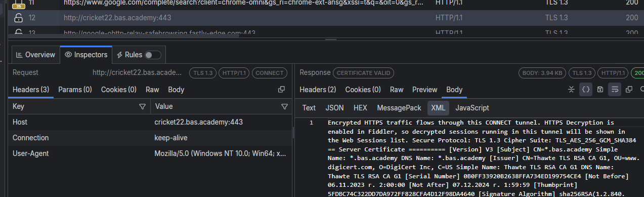Viewport: 644px width, 197px height.
Task: Open the response Preview tab
Action: click(x=424, y=90)
